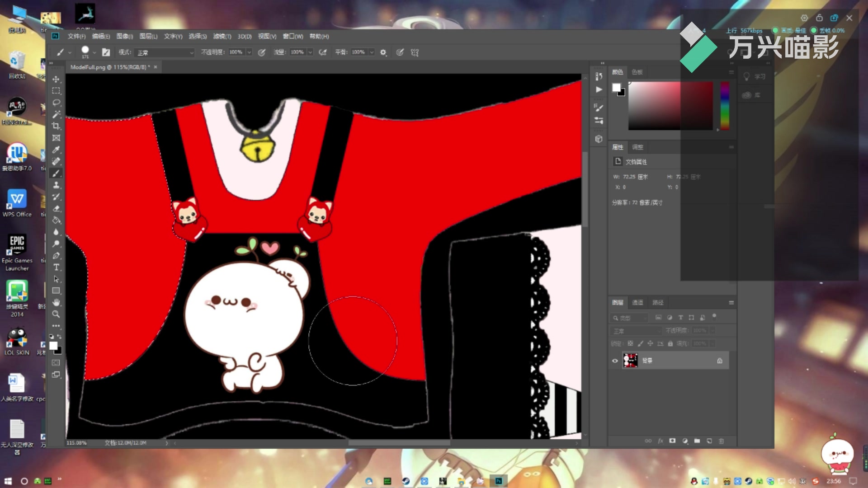The width and height of the screenshot is (868, 488).
Task: Toggle brush settings panel button in options bar
Action: point(106,52)
